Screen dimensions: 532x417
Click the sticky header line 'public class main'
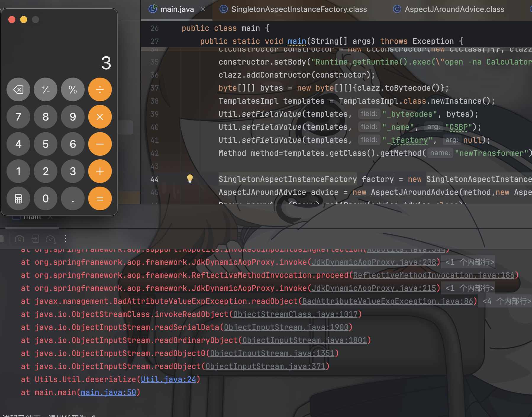click(225, 28)
